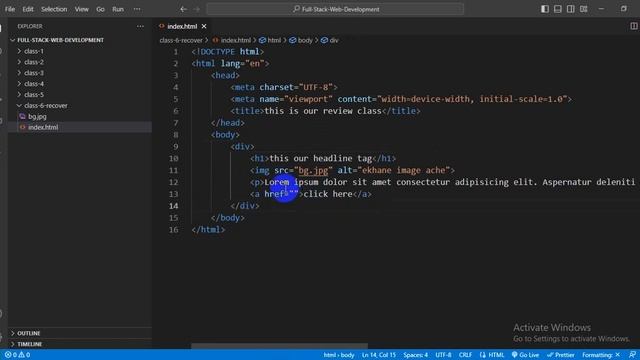
Task: Switch to the index.html editor tab
Action: click(182, 26)
